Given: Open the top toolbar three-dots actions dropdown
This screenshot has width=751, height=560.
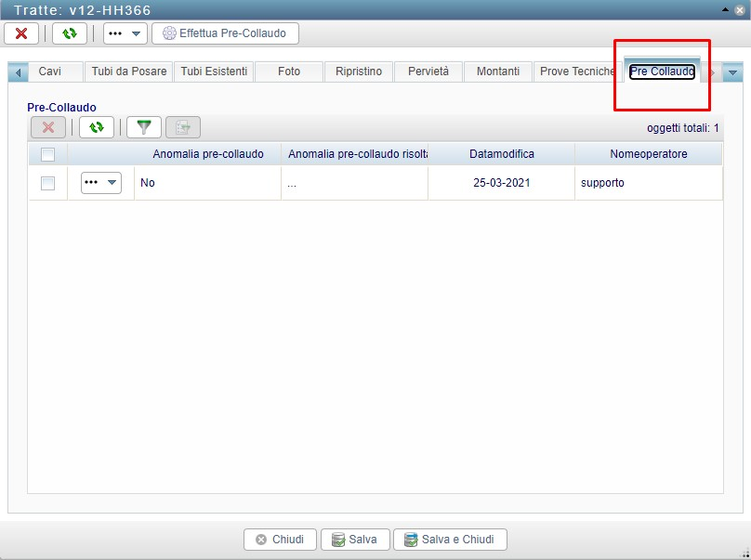Looking at the screenshot, I should 125,33.
